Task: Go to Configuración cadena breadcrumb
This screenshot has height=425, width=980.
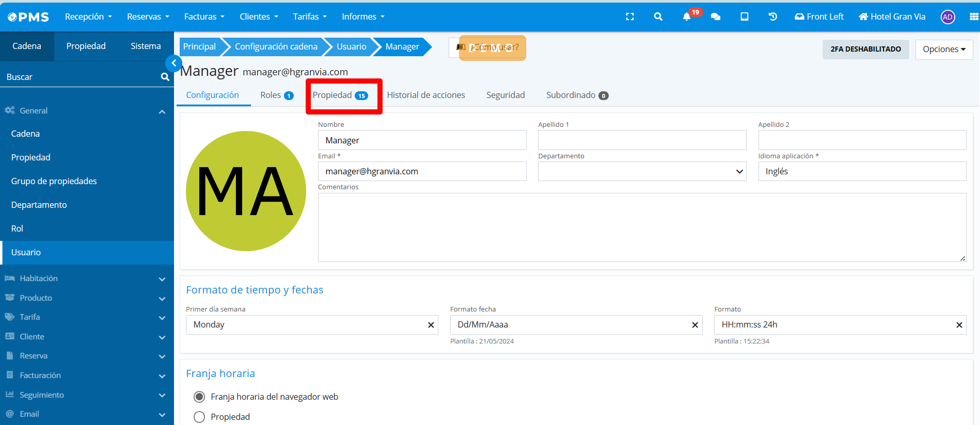Action: tap(276, 47)
